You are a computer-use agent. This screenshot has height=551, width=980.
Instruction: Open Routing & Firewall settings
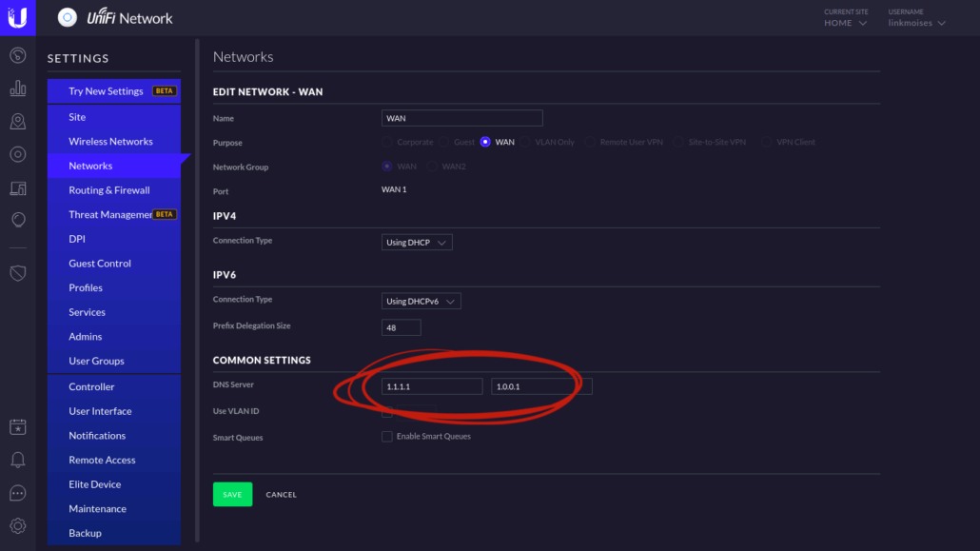click(109, 190)
